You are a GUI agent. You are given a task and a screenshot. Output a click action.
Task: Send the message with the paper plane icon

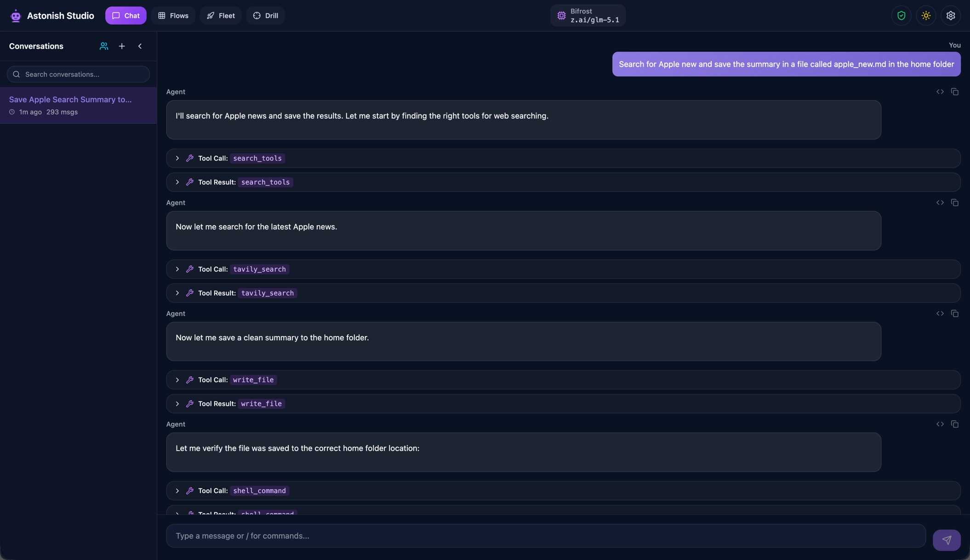[x=947, y=540]
